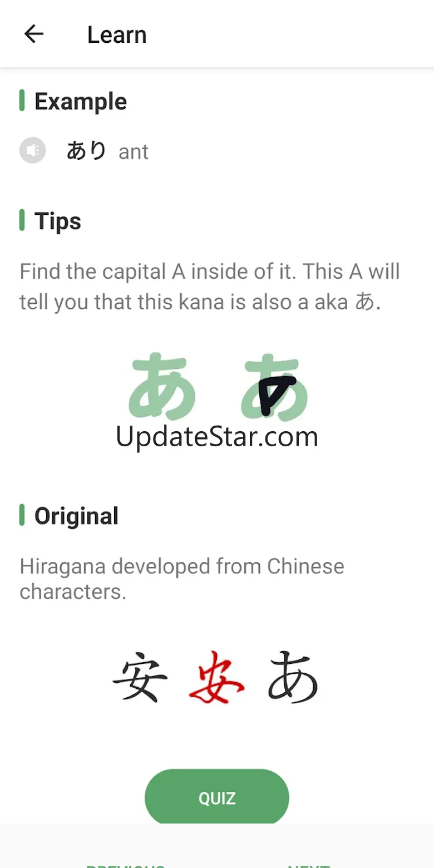Tap the example word あり

pos(86,151)
